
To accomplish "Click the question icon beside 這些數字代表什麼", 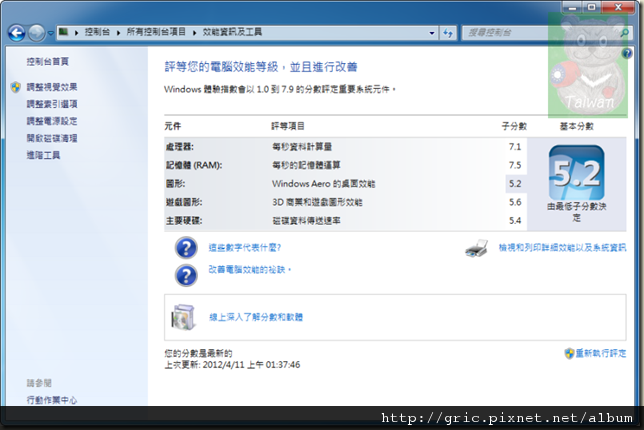I will [x=186, y=248].
